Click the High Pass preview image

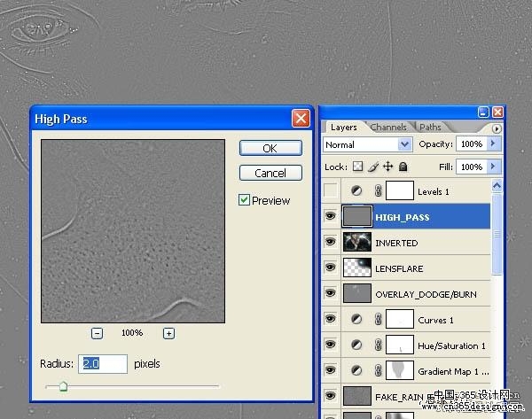(x=133, y=231)
